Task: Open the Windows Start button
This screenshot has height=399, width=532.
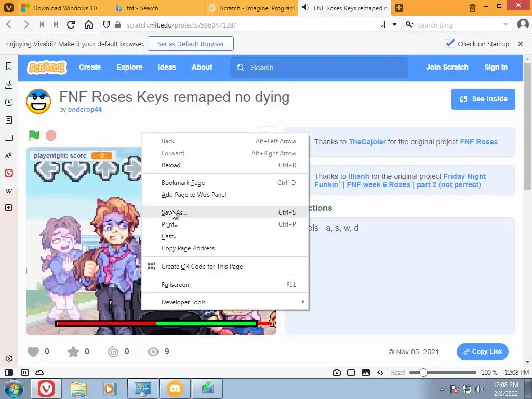Action: click(14, 389)
